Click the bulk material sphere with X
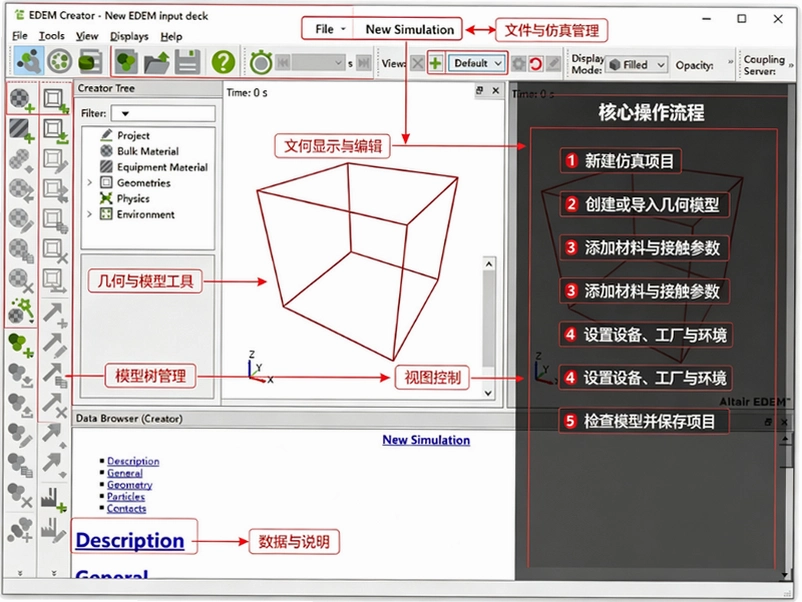This screenshot has height=602, width=802. 22,280
